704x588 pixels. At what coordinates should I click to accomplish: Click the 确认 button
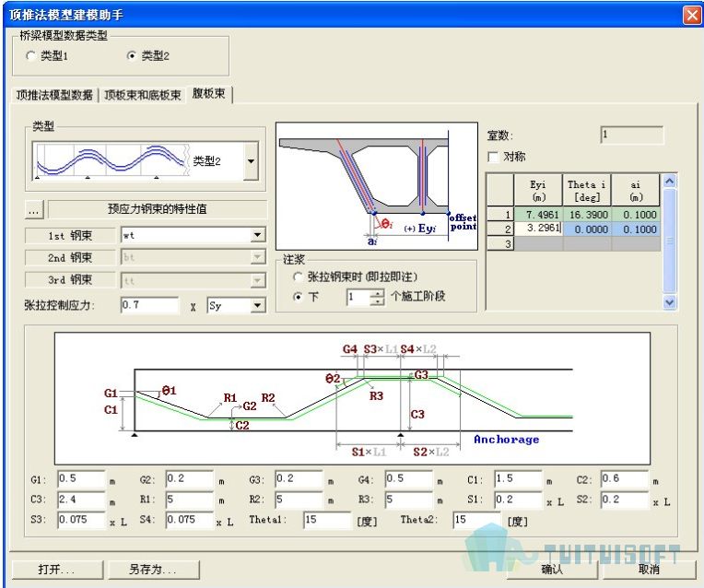click(x=553, y=570)
